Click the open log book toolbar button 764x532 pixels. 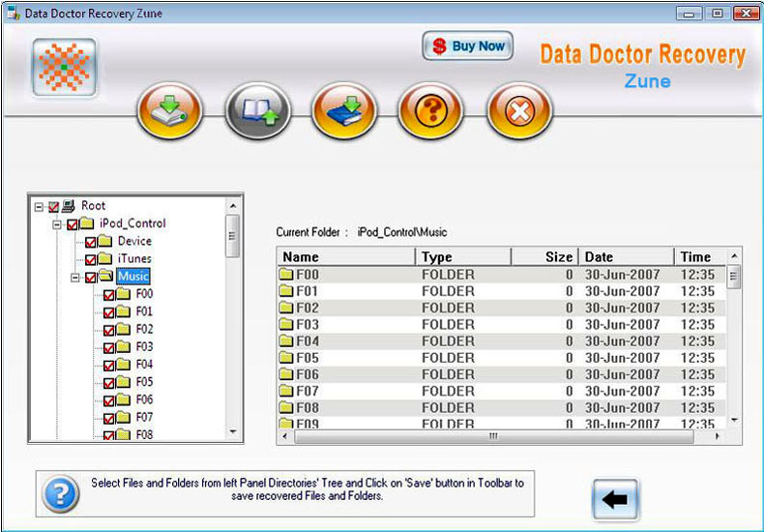point(258,110)
